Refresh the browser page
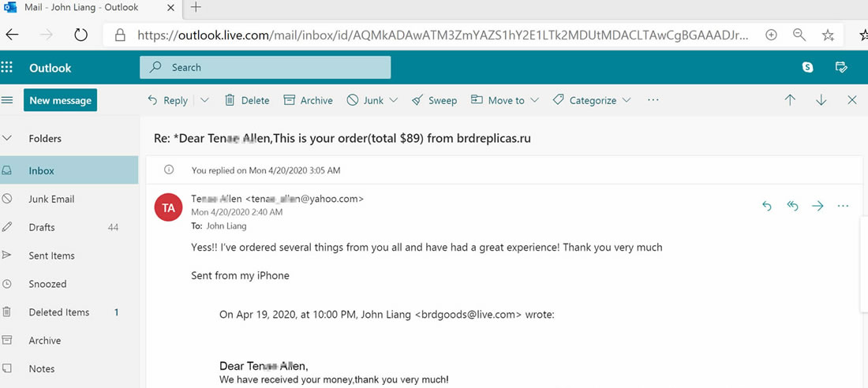Viewport: 868px width, 388px height. (x=80, y=35)
